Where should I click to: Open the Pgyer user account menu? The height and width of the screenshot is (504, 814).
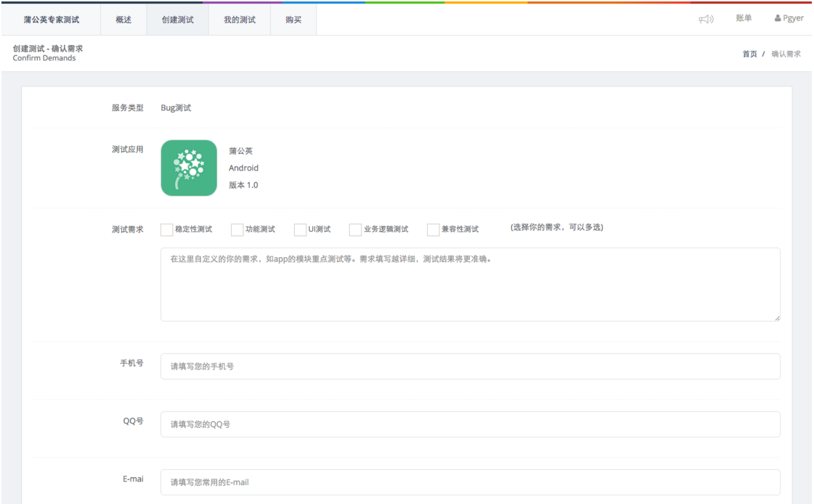(789, 19)
